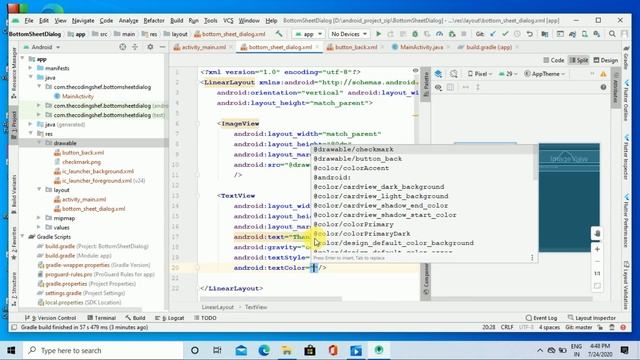Click the three-dot menu in autocomplete popup
Image resolution: width=640 pixels, height=360 pixels.
[532, 258]
